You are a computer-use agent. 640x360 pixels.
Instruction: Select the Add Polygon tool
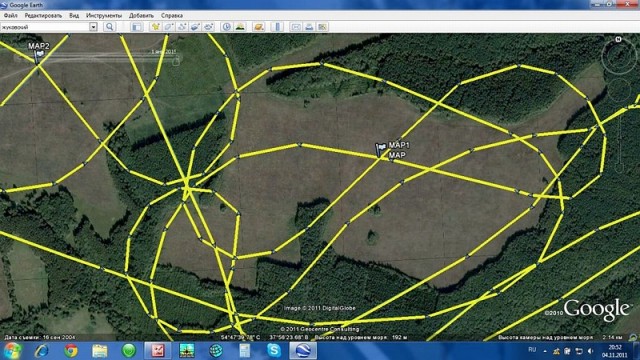click(x=169, y=27)
